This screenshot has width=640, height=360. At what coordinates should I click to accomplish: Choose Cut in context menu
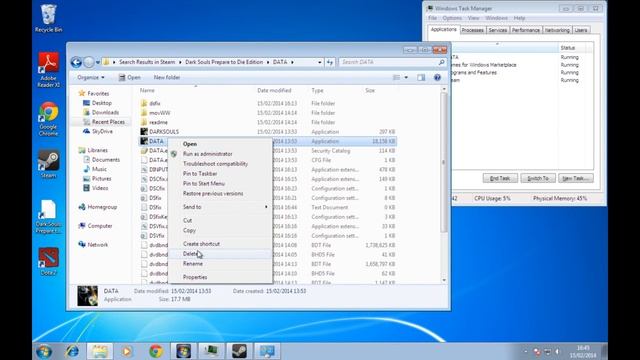point(220,220)
